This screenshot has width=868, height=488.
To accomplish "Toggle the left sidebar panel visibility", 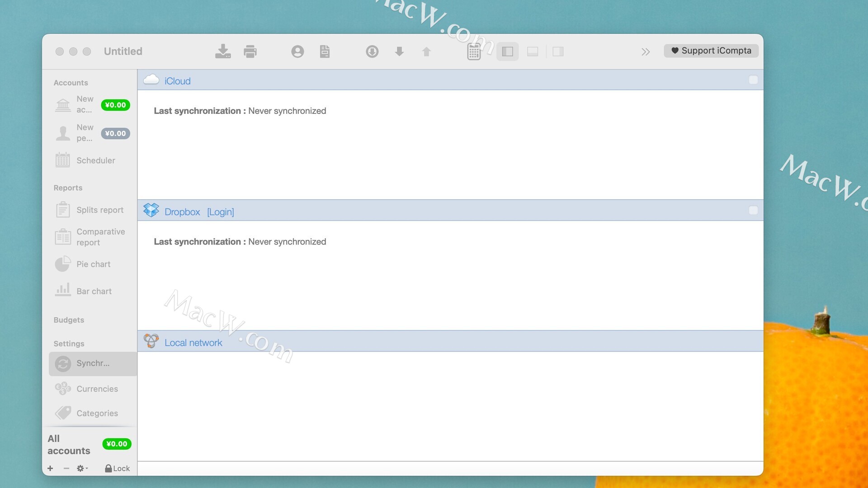I will pos(507,52).
